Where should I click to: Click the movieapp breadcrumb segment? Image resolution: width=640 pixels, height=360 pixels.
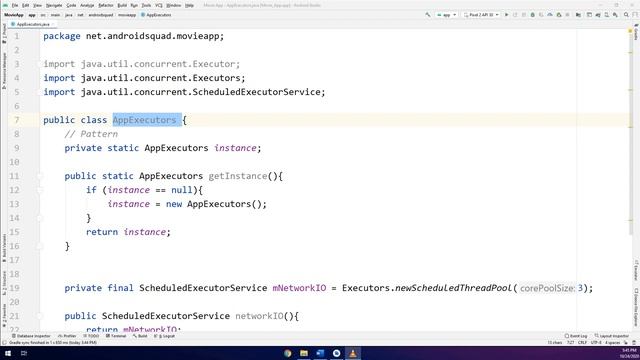pyautogui.click(x=127, y=15)
